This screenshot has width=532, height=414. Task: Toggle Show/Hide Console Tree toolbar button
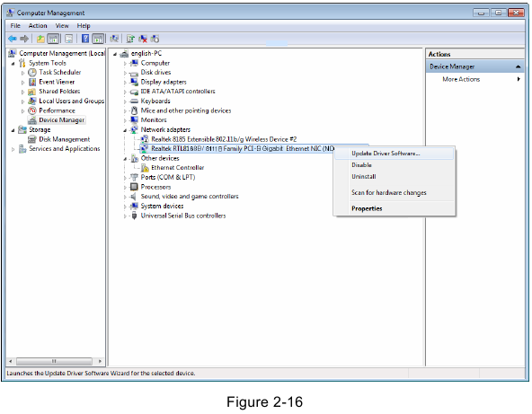(53, 39)
